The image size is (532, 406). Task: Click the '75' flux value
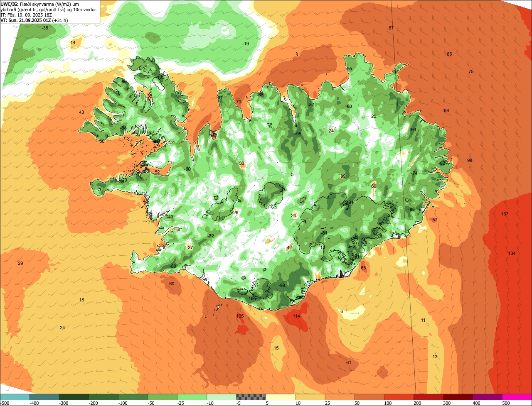click(471, 71)
